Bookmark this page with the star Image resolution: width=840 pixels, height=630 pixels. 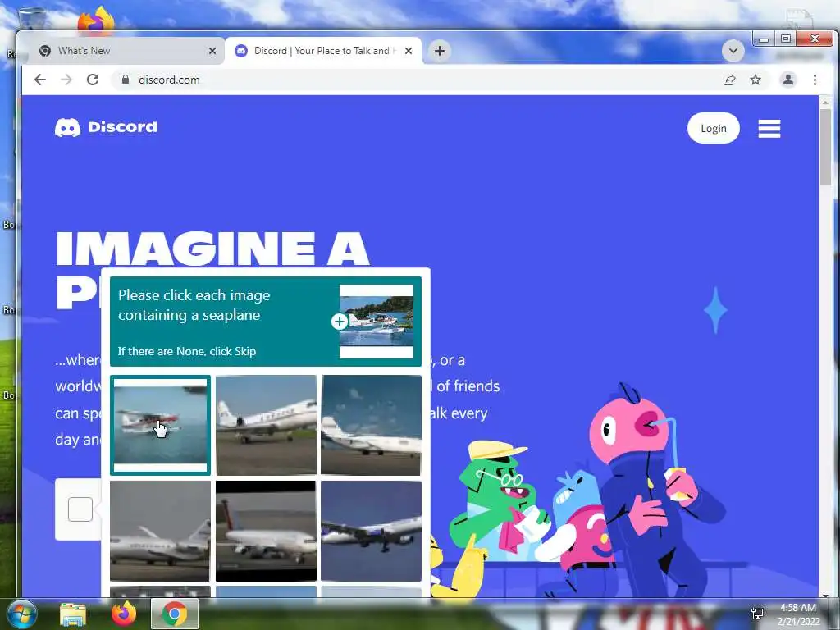pos(756,80)
